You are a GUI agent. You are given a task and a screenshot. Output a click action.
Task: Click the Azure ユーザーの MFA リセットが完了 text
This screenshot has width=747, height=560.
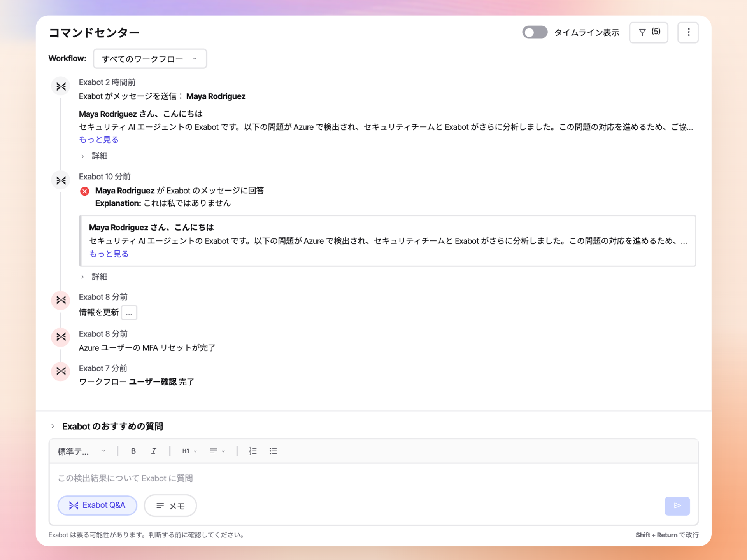click(147, 348)
